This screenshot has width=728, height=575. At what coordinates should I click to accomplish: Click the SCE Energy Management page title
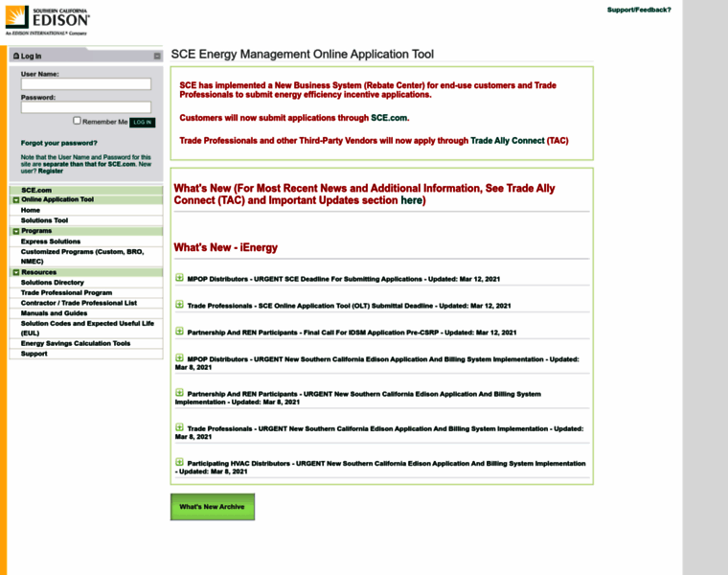coord(303,55)
